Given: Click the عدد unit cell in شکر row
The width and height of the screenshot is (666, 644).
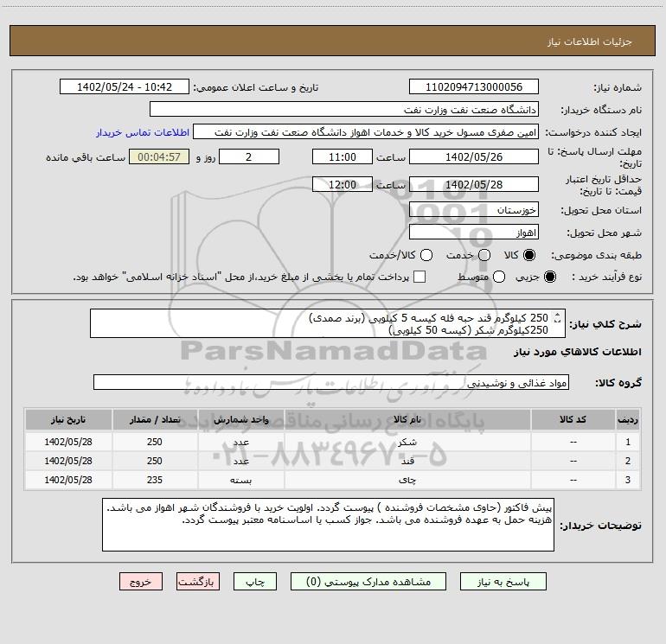Looking at the screenshot, I should (x=240, y=442).
